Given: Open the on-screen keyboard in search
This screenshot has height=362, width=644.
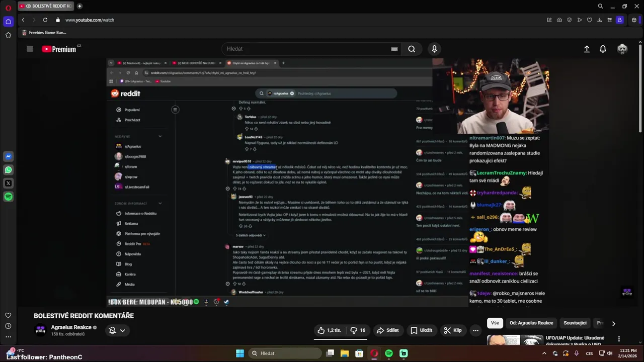Looking at the screenshot, I should (394, 49).
